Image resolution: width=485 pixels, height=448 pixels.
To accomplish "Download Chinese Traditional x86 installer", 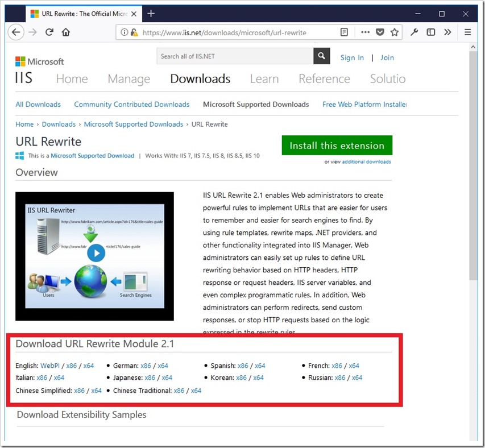I will (179, 391).
